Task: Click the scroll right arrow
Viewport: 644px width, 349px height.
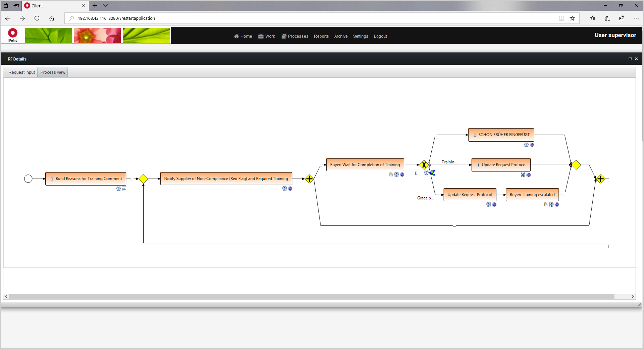Action: click(x=633, y=297)
